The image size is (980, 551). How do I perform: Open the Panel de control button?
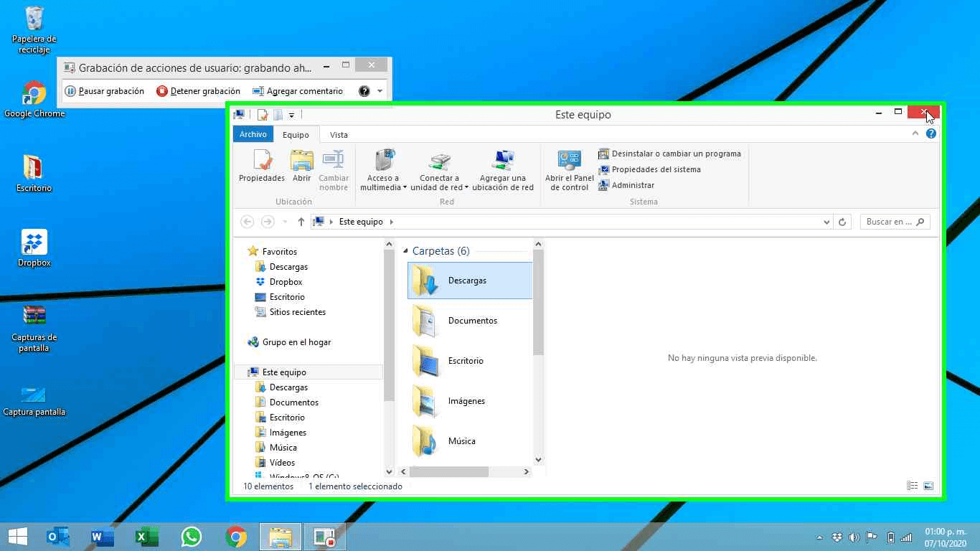[570, 171]
